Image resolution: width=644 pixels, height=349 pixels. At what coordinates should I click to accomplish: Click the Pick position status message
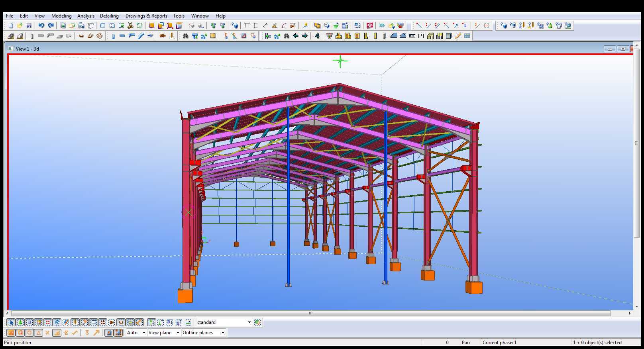click(18, 343)
